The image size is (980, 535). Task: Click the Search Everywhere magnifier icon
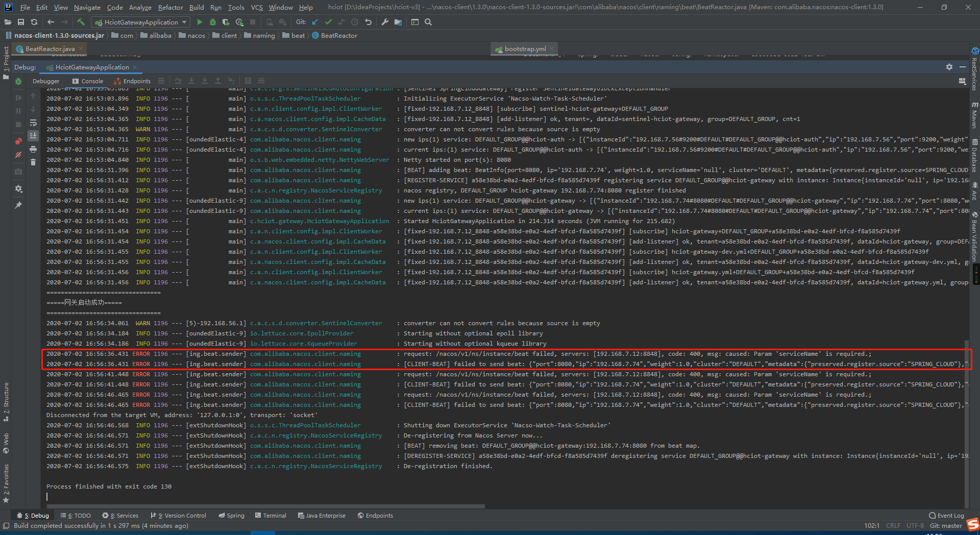pyautogui.click(x=428, y=22)
